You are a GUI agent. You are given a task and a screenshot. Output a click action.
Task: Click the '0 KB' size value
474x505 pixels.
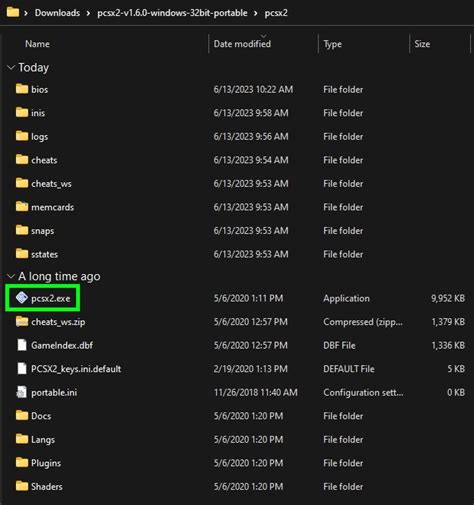tap(456, 393)
